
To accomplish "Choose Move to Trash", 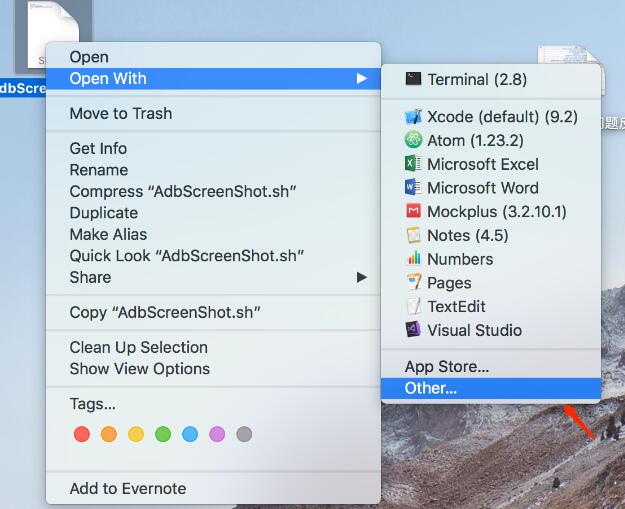I will (x=121, y=114).
